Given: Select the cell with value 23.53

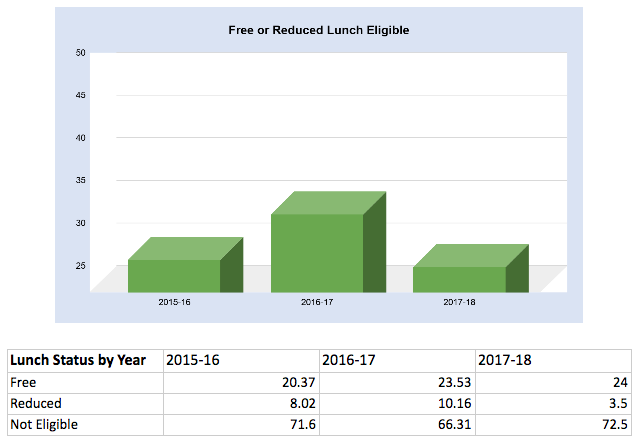Looking at the screenshot, I should 397,383.
